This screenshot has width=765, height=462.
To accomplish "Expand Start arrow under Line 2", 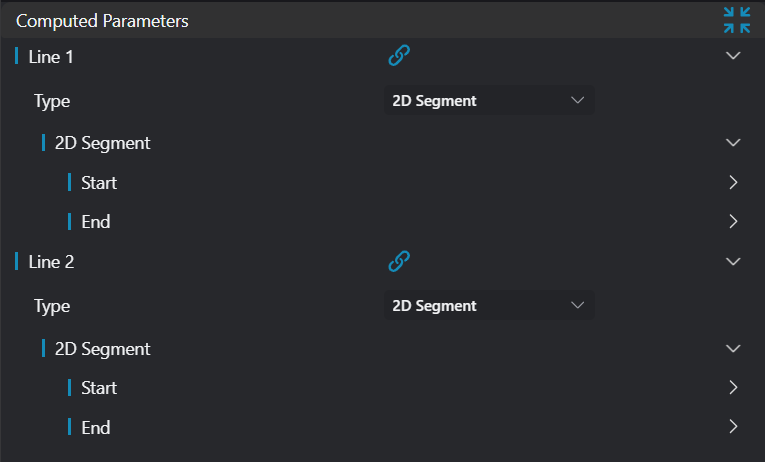I will tap(733, 388).
